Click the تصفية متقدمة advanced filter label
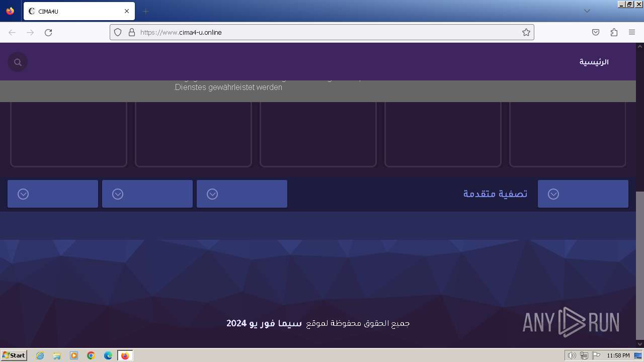Screen dimensions: 644x362 point(496,194)
